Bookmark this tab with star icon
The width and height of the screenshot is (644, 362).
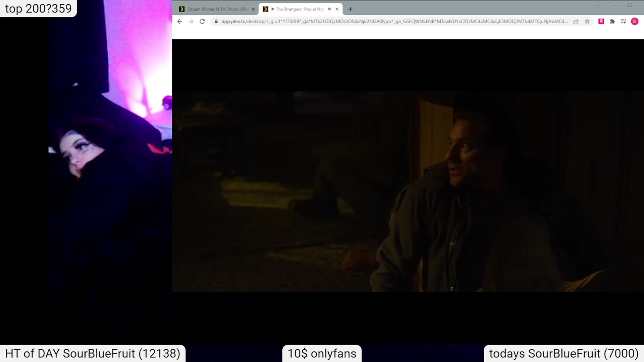587,21
